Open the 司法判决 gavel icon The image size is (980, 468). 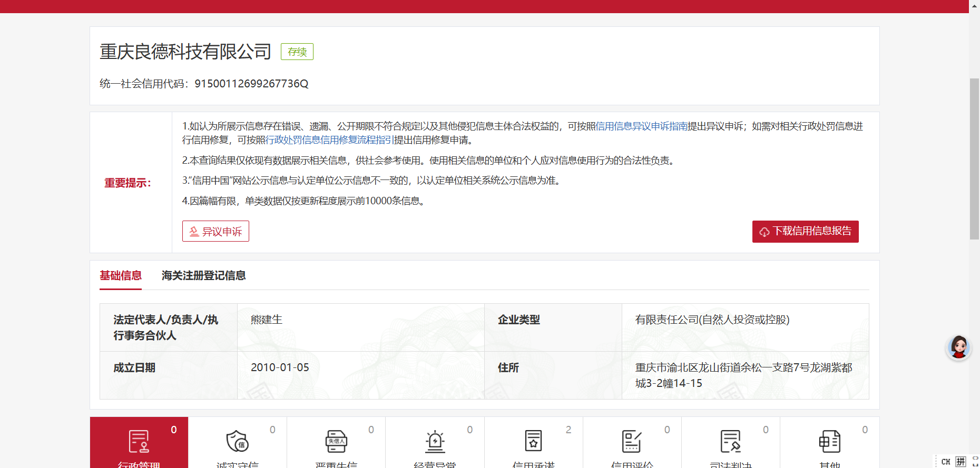tap(730, 441)
